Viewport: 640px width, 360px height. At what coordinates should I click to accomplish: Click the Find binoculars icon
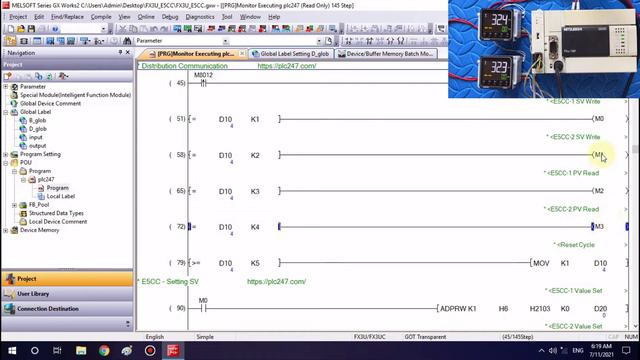tap(127, 41)
